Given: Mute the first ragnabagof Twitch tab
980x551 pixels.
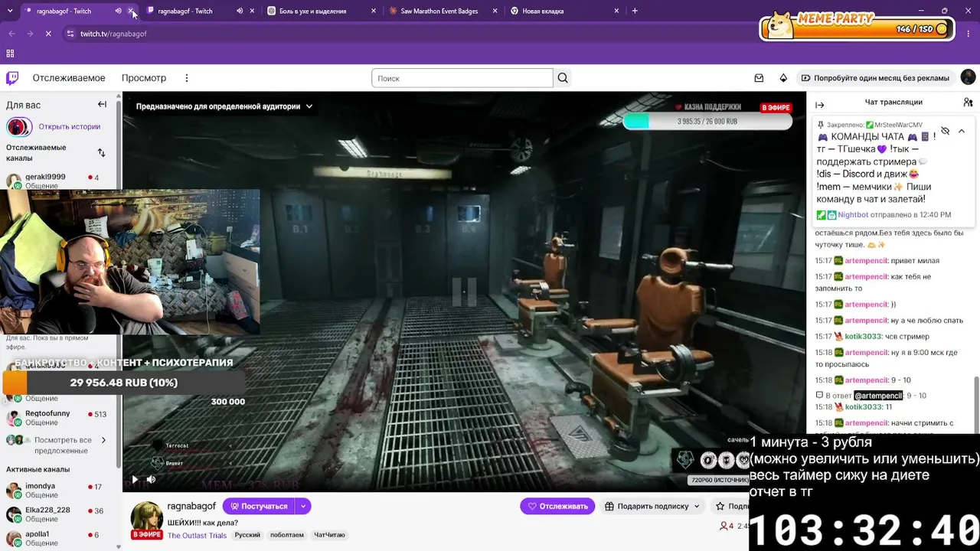Looking at the screenshot, I should [118, 11].
